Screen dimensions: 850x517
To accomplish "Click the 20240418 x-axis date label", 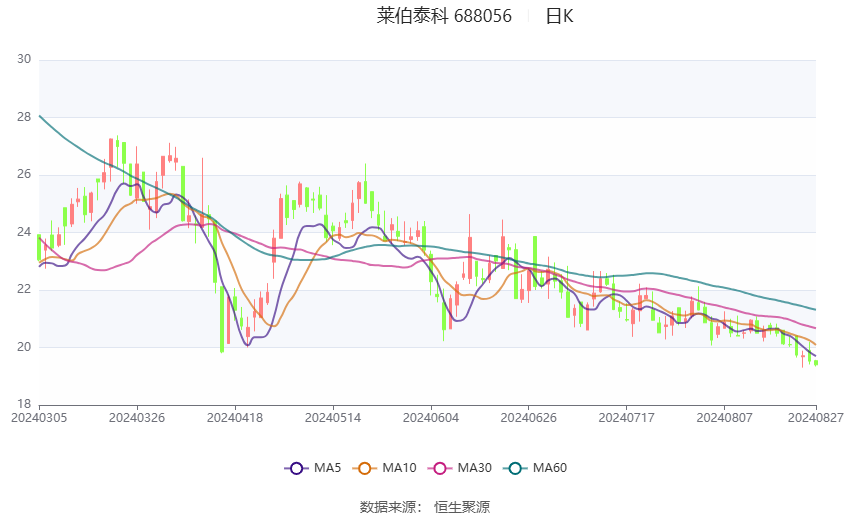I will pos(235,418).
